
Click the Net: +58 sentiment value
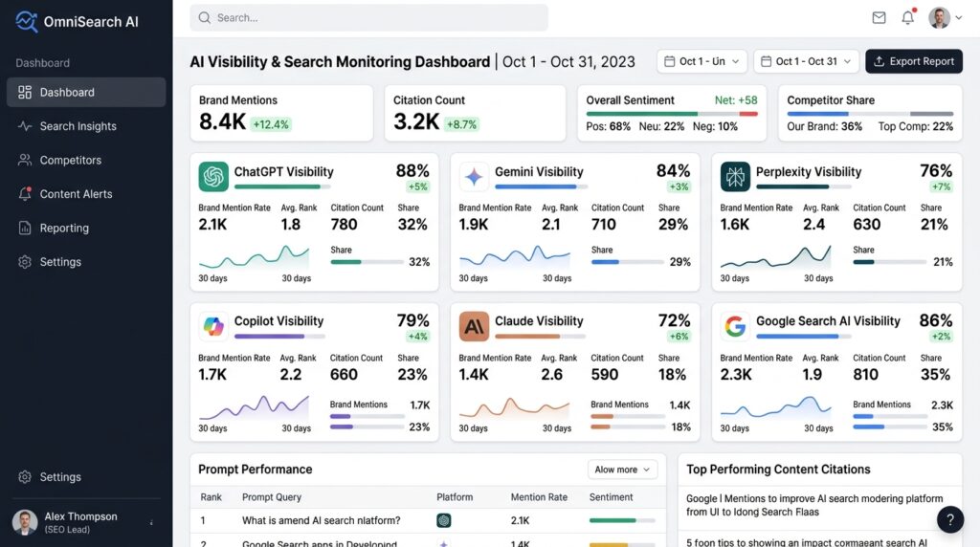pyautogui.click(x=736, y=99)
